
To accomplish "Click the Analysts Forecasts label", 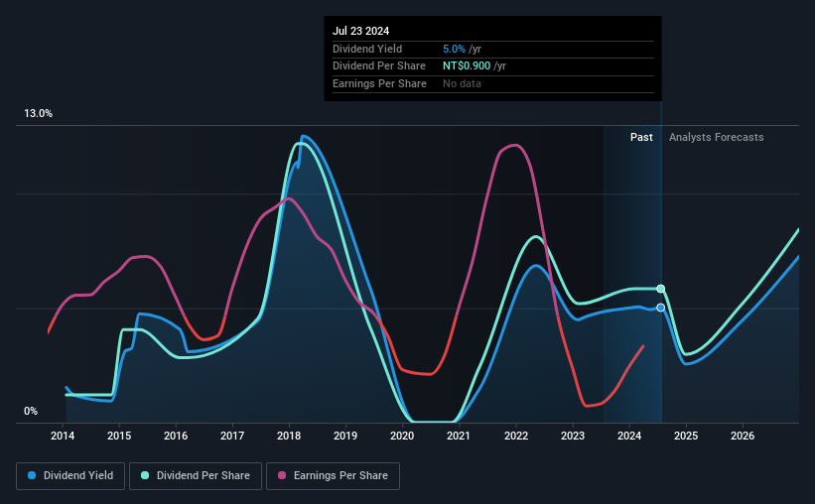I will coord(717,137).
